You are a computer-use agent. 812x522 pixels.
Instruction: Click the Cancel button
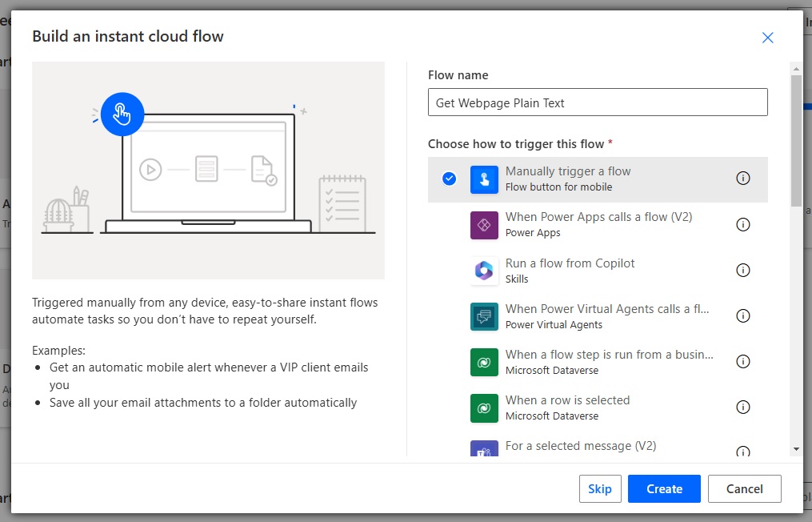click(744, 488)
